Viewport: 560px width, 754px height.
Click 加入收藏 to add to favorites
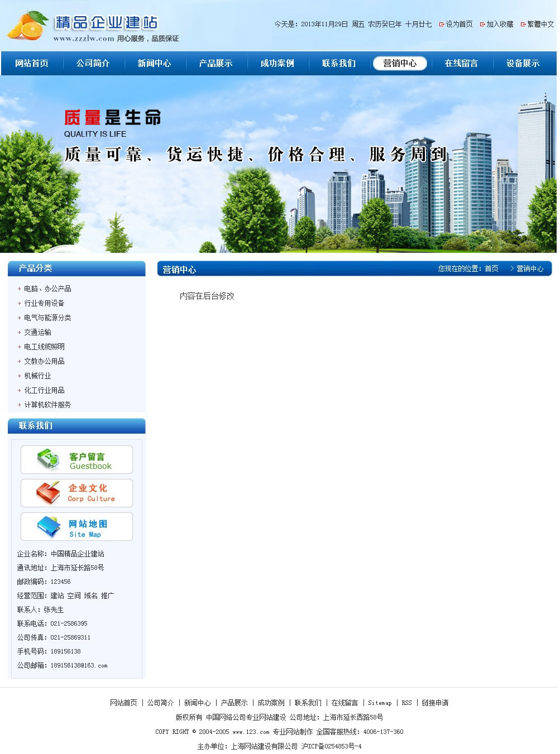pos(499,25)
